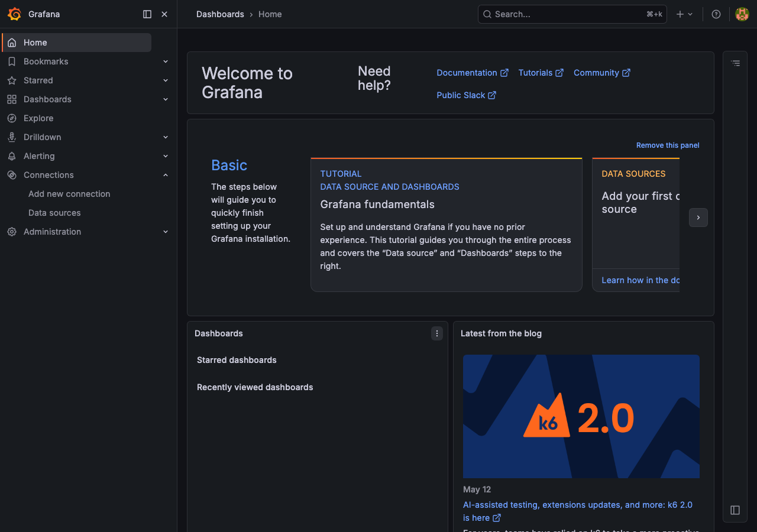Click the Starred dashboards heading
Image resolution: width=757 pixels, height=532 pixels.
(237, 360)
